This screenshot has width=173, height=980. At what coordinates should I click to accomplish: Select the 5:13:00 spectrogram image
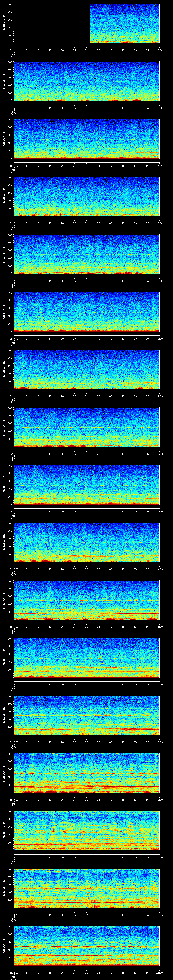click(x=86, y=542)
